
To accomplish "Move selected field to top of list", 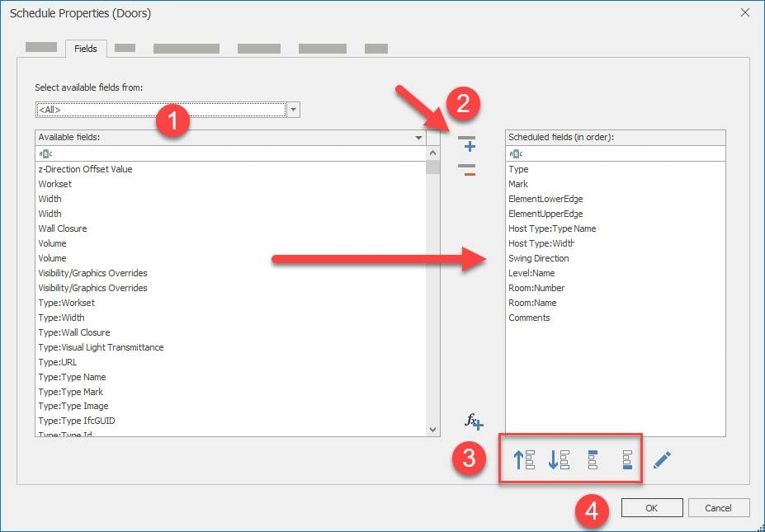I will click(593, 459).
